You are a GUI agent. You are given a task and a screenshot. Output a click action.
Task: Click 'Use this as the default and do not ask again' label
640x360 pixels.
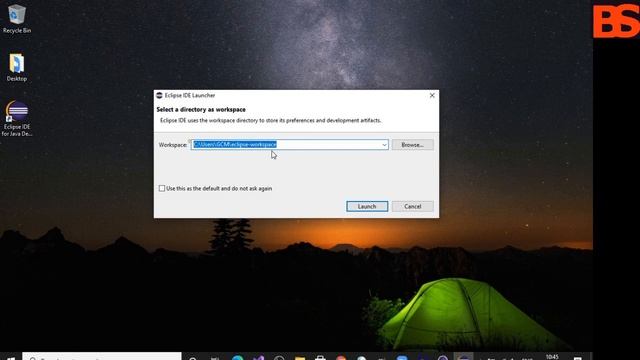coord(219,189)
